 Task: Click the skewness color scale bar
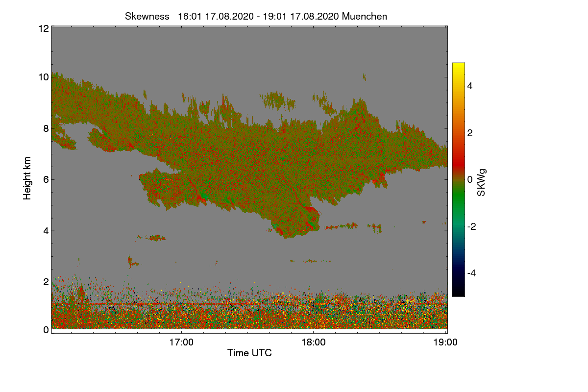[458, 179]
